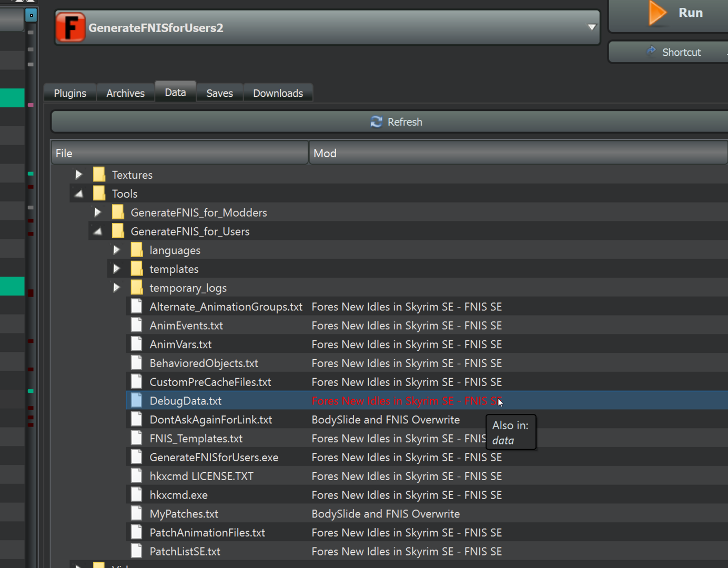728x568 pixels.
Task: Click file icon of PatchListSE.txt
Action: 137,551
